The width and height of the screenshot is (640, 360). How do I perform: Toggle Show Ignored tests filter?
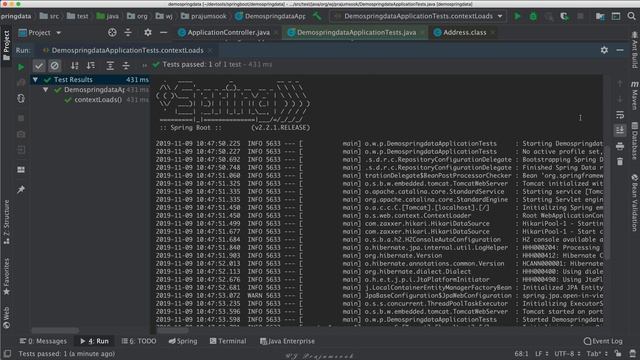click(55, 65)
